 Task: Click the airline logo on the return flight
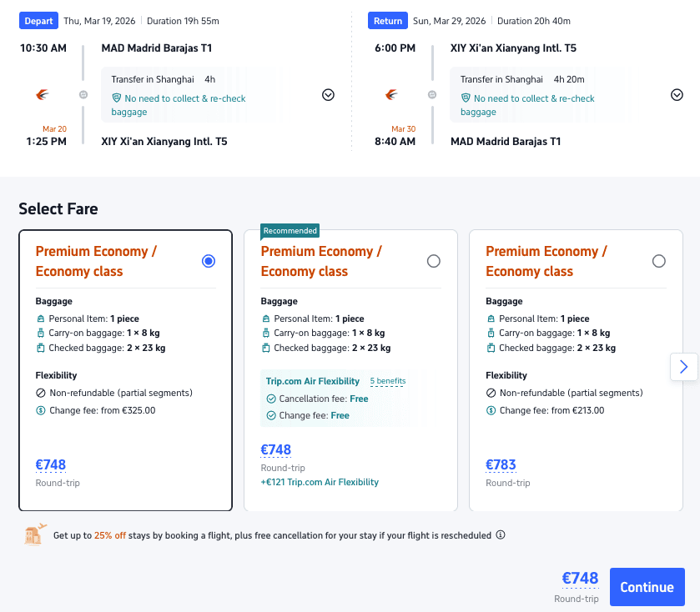(392, 94)
